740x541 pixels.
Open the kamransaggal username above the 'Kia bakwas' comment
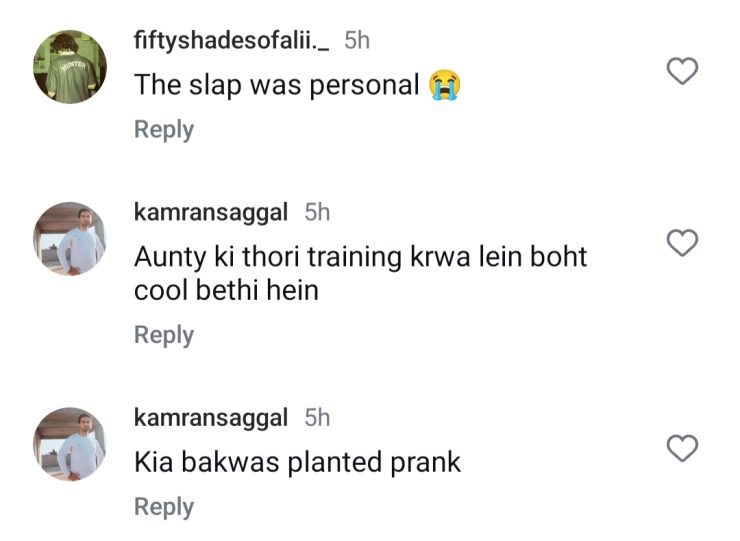click(210, 417)
